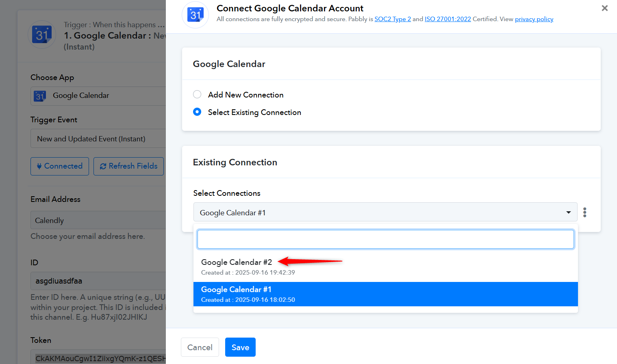The image size is (617, 364).
Task: Click the 'Select Connections' label
Action: coord(227,193)
